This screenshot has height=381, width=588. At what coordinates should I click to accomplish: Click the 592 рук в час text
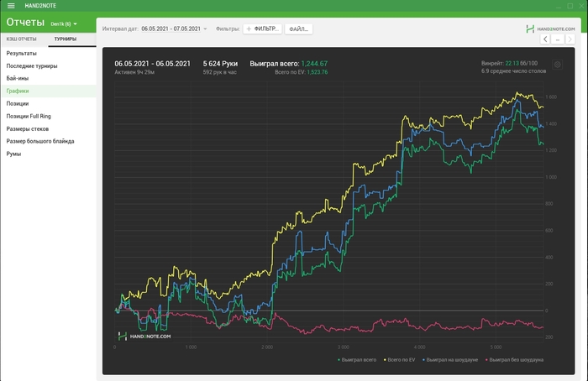pyautogui.click(x=220, y=72)
